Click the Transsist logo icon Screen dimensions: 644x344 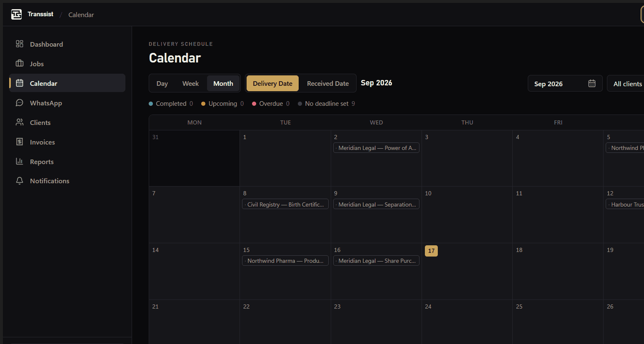click(x=16, y=15)
